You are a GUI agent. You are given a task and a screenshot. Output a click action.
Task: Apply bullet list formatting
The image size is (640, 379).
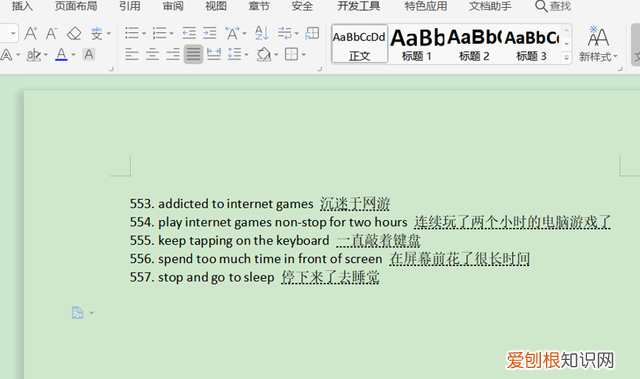131,33
